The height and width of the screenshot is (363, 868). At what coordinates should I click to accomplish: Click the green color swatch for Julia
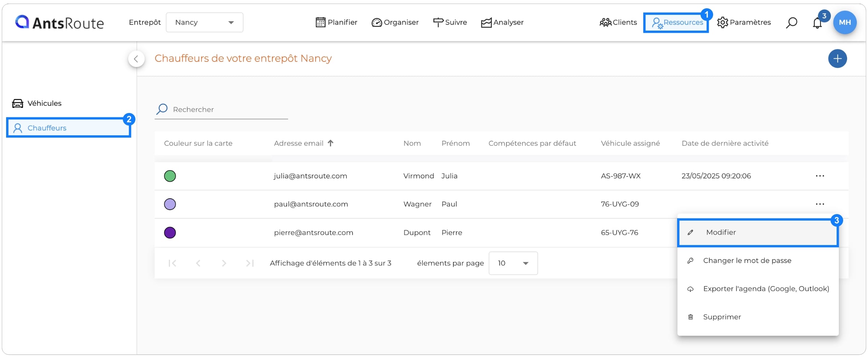pyautogui.click(x=170, y=176)
